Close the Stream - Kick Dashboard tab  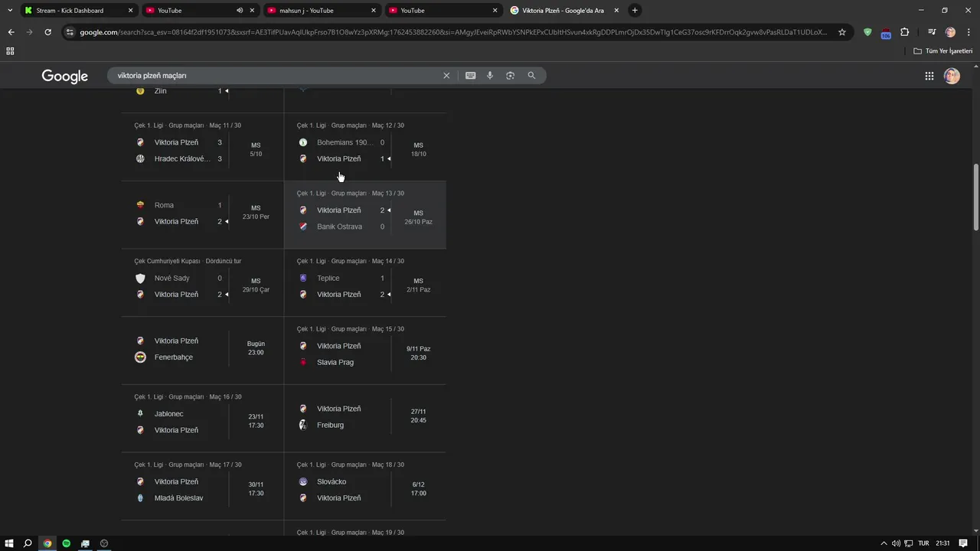point(130,11)
